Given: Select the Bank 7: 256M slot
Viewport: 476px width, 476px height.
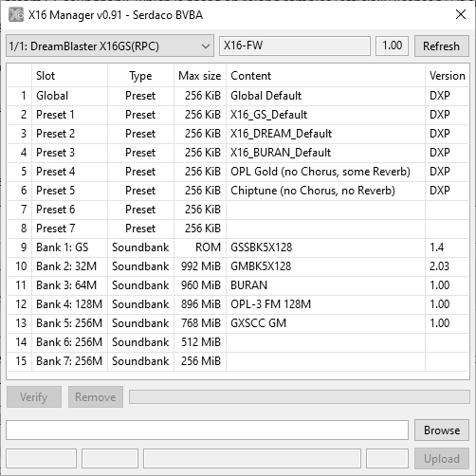Looking at the screenshot, I should [x=238, y=361].
